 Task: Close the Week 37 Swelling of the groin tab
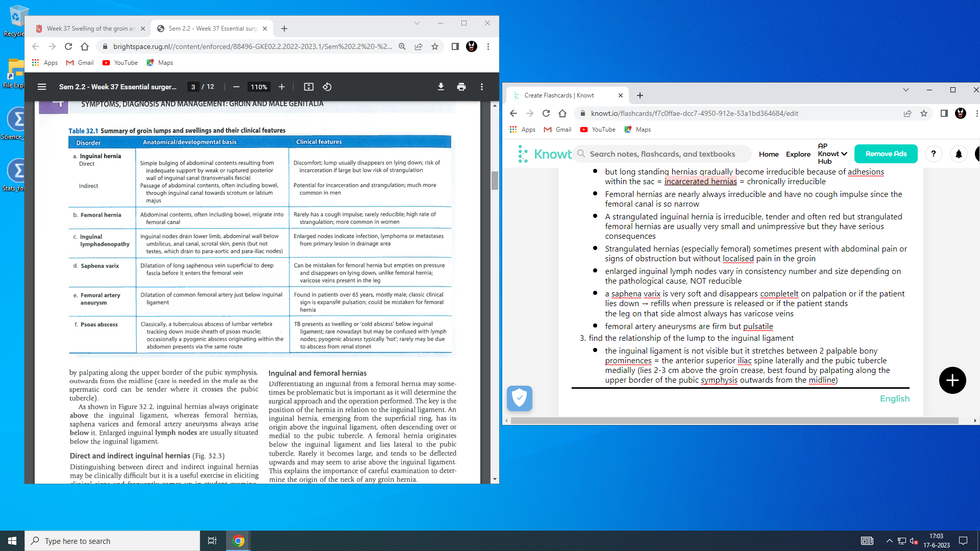click(143, 29)
